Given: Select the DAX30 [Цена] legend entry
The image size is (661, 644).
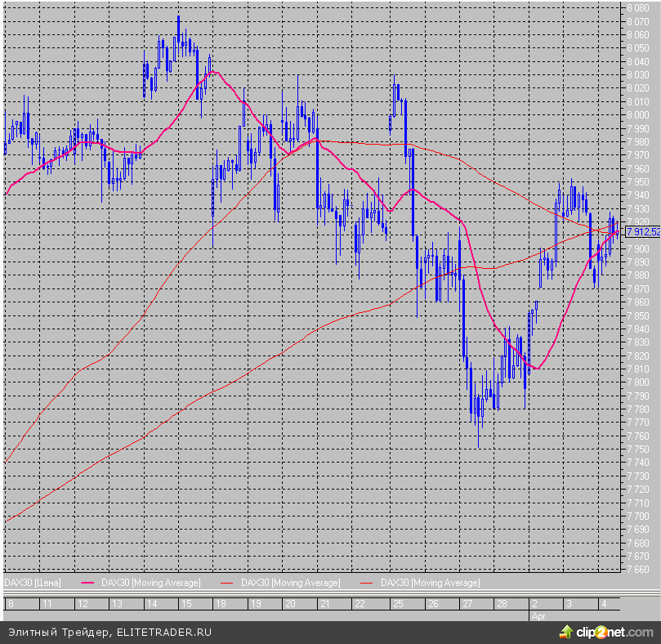Looking at the screenshot, I should 29,583.
